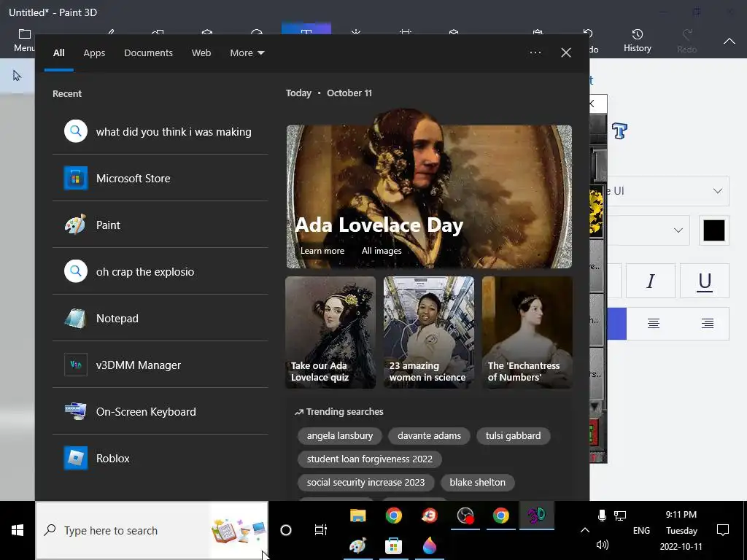Launch v3DMM Manager from Recent list

coord(160,365)
